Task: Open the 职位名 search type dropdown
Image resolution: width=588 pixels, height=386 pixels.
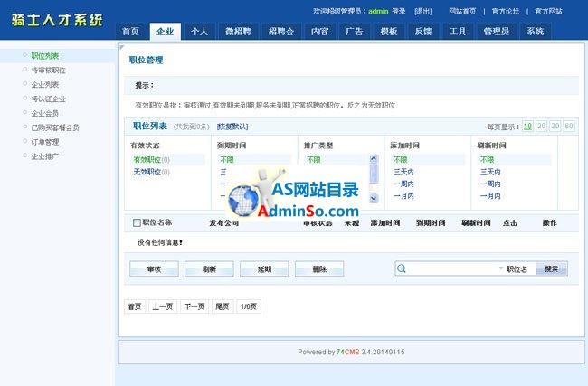Action: tap(514, 269)
